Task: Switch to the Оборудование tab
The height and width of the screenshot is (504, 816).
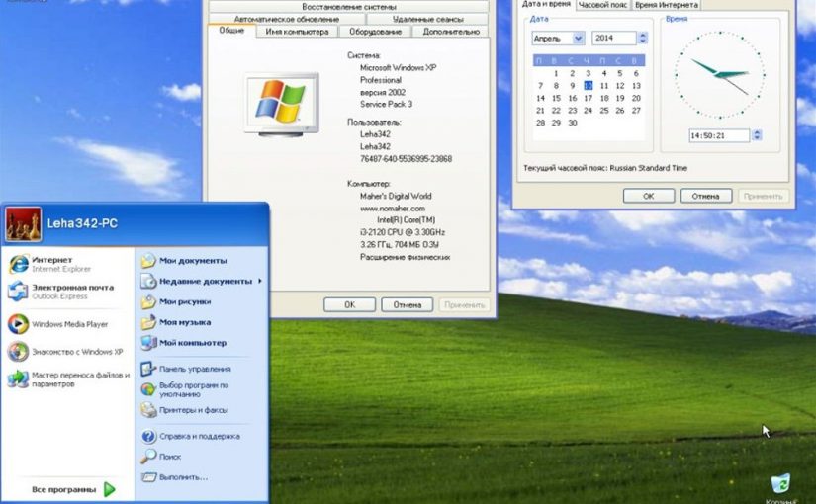Action: click(375, 32)
